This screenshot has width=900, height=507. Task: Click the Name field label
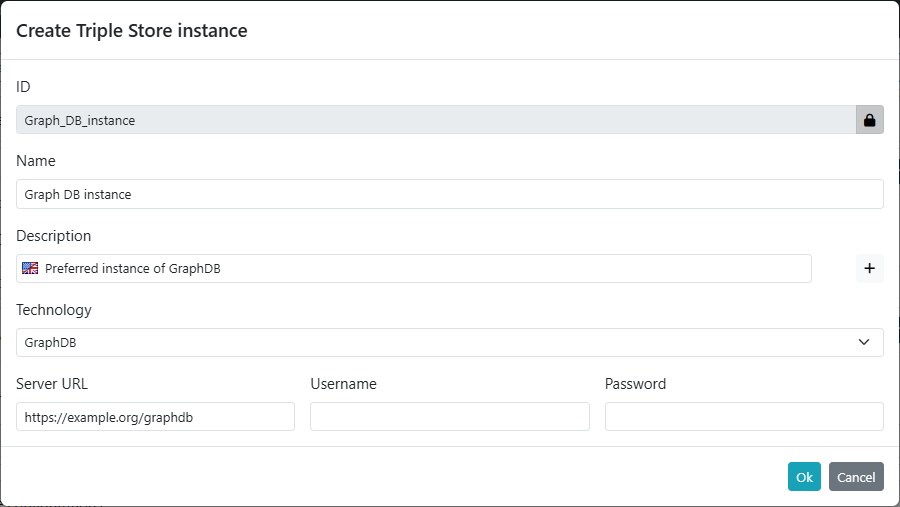point(36,161)
